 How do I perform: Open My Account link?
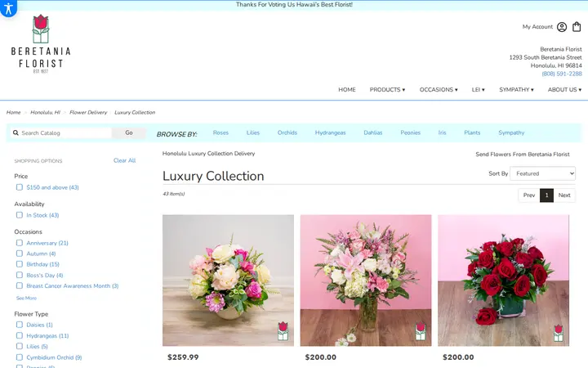537,27
